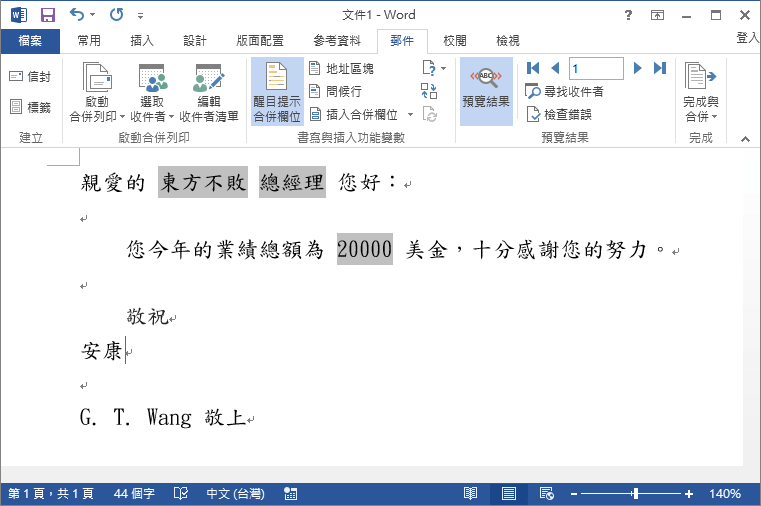The width and height of the screenshot is (761, 506).
Task: Toggle 預覽結果 preview results
Action: click(486, 92)
